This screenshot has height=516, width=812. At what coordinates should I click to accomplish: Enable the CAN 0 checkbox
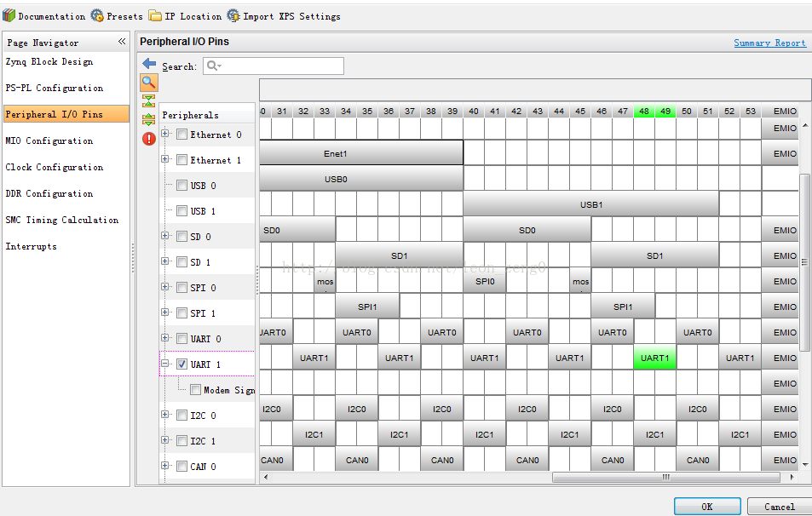[181, 467]
